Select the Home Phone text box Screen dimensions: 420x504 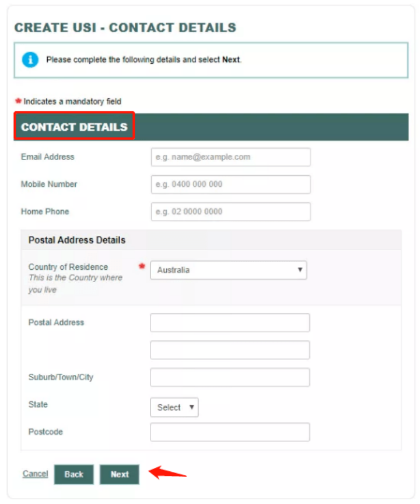point(230,211)
